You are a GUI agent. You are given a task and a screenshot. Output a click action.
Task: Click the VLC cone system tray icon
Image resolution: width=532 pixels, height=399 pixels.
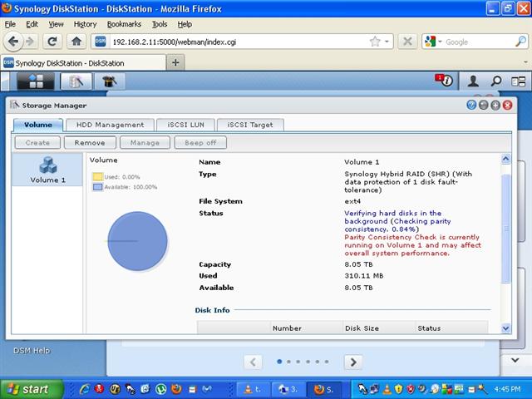coord(387,389)
